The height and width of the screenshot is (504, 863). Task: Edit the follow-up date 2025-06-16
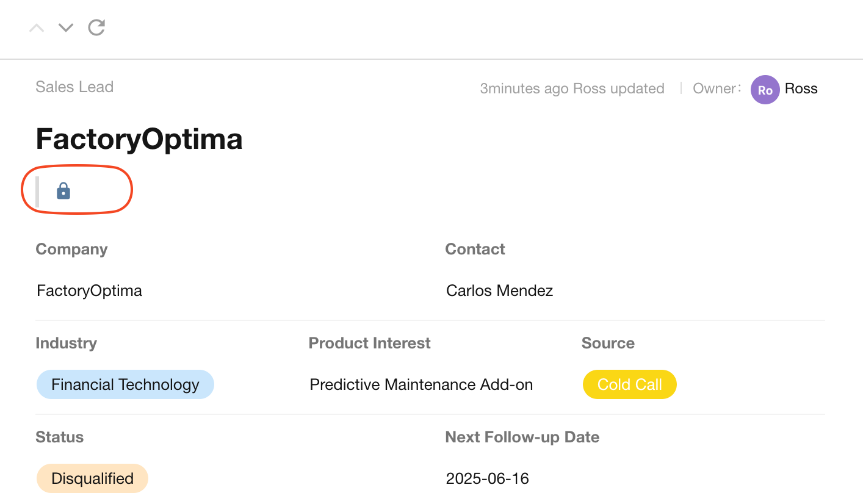point(488,478)
